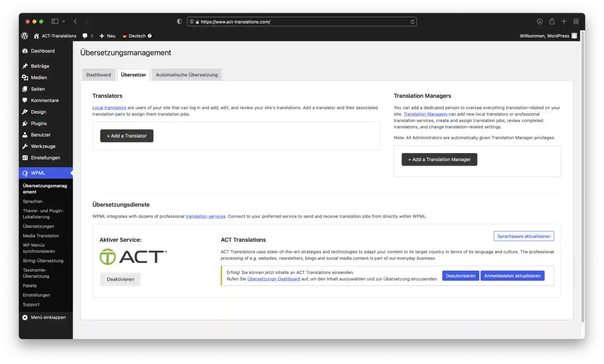The image size is (604, 364).
Task: Click the ACT logo image
Action: pos(133,257)
